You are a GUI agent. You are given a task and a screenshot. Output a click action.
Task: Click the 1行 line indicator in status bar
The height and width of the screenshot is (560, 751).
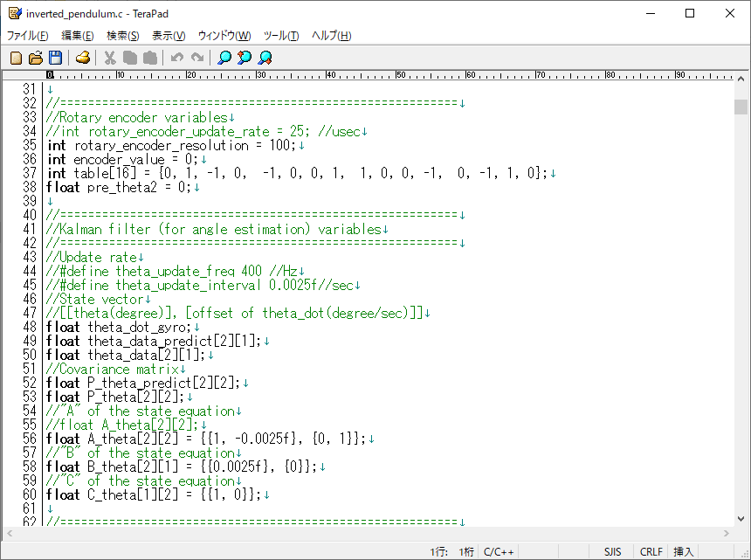pyautogui.click(x=438, y=552)
